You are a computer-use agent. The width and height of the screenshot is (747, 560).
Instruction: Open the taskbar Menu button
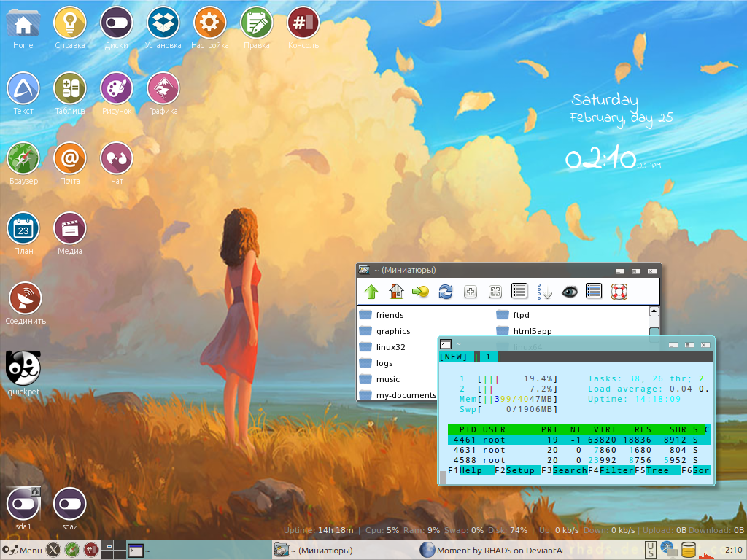pyautogui.click(x=22, y=550)
